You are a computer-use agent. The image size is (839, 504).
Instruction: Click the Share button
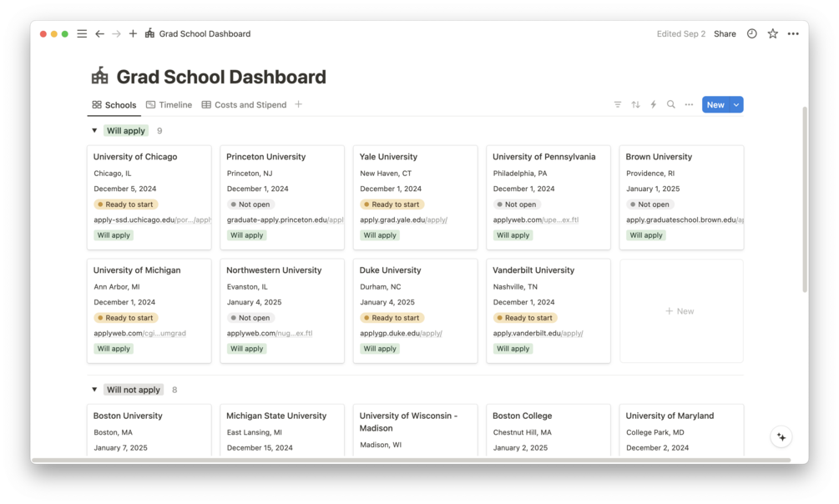coord(725,33)
